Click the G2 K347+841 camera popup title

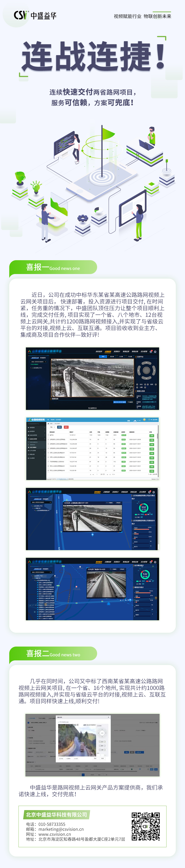coord(76,503)
